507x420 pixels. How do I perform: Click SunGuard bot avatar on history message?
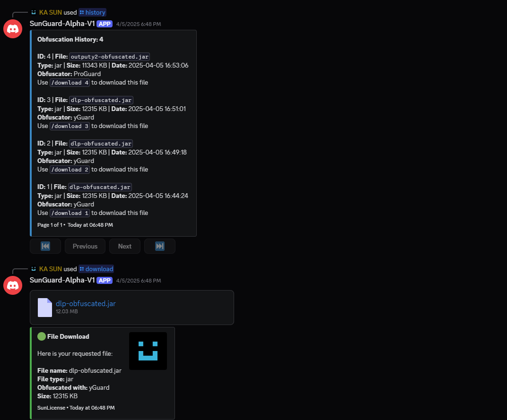13,29
